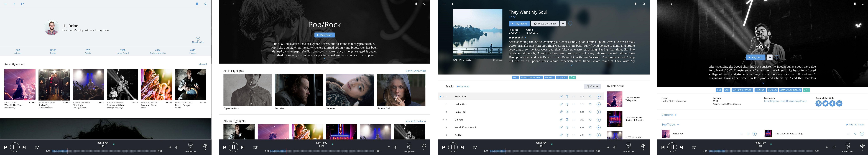Click volume speaker in album screen player bar
Image resolution: width=868 pixels, height=155 pixels.
[x=643, y=146]
